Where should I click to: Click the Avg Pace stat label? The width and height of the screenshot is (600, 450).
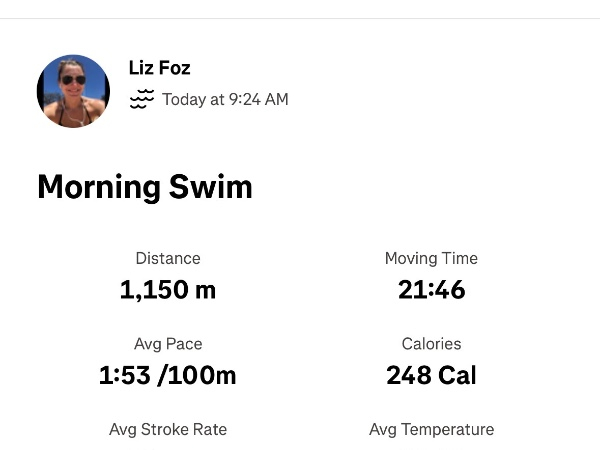(168, 343)
